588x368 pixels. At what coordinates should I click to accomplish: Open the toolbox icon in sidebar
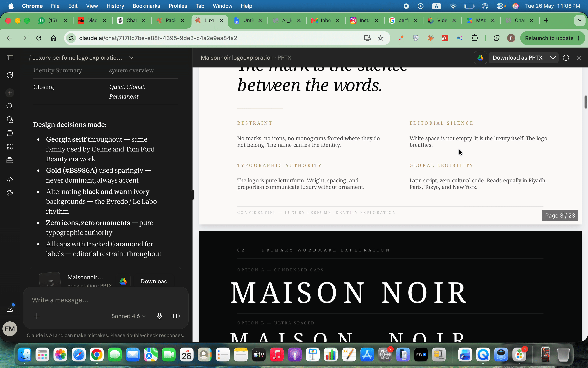(10, 160)
